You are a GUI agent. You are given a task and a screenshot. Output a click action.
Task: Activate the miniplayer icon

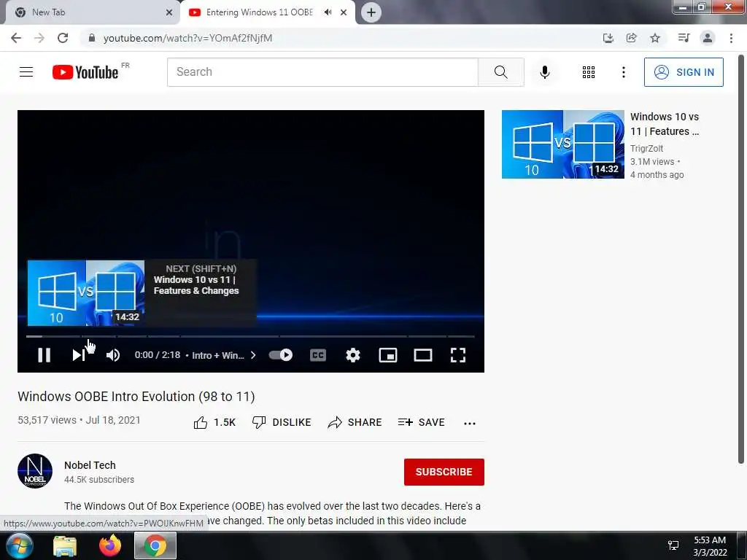coord(388,355)
